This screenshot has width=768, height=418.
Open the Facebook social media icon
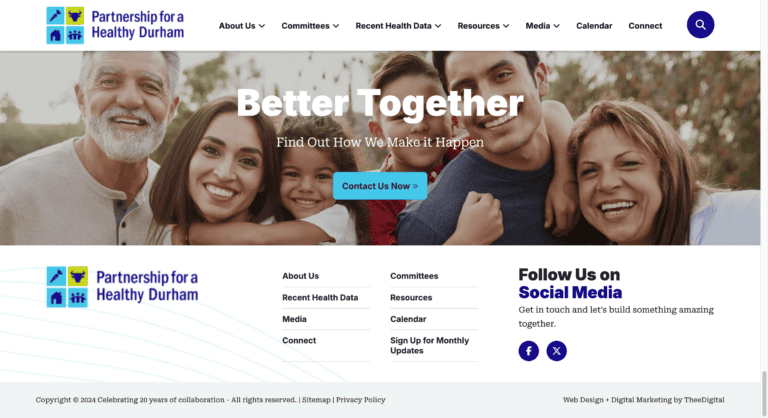528,351
